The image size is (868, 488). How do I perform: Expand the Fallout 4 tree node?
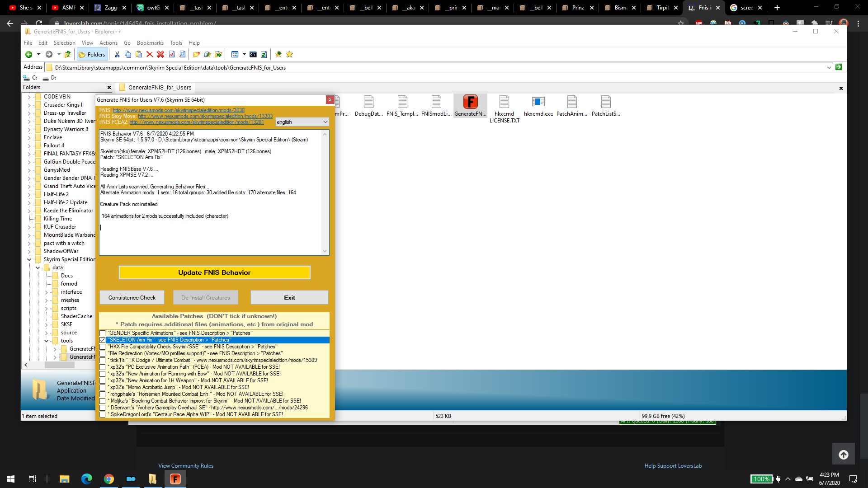click(x=29, y=146)
